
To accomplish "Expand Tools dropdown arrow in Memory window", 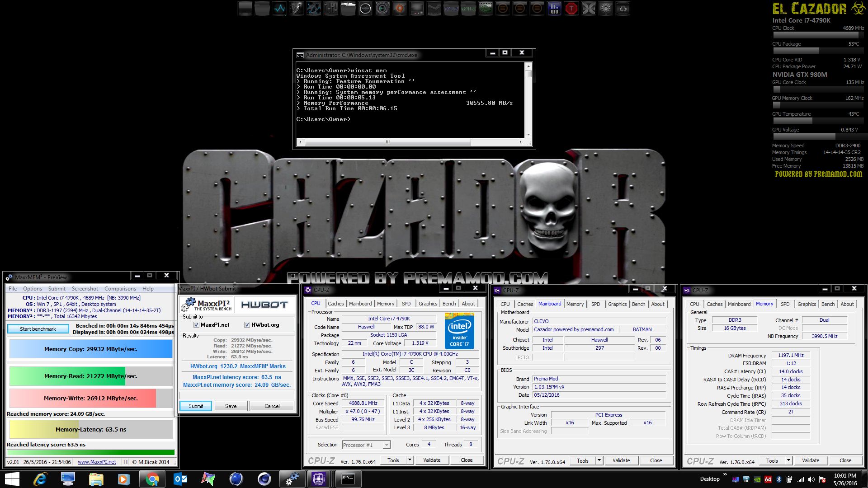I will click(x=788, y=460).
